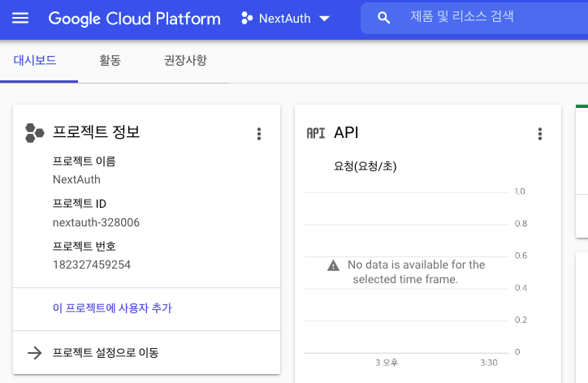Click the API card icon
This screenshot has width=588, height=383.
pyautogui.click(x=316, y=133)
